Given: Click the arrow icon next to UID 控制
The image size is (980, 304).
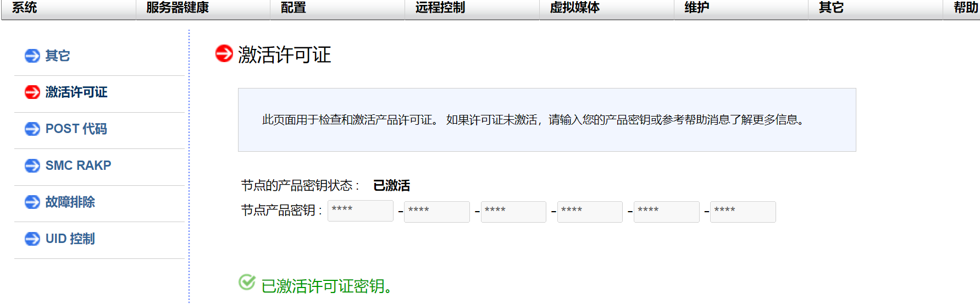Looking at the screenshot, I should [x=32, y=239].
